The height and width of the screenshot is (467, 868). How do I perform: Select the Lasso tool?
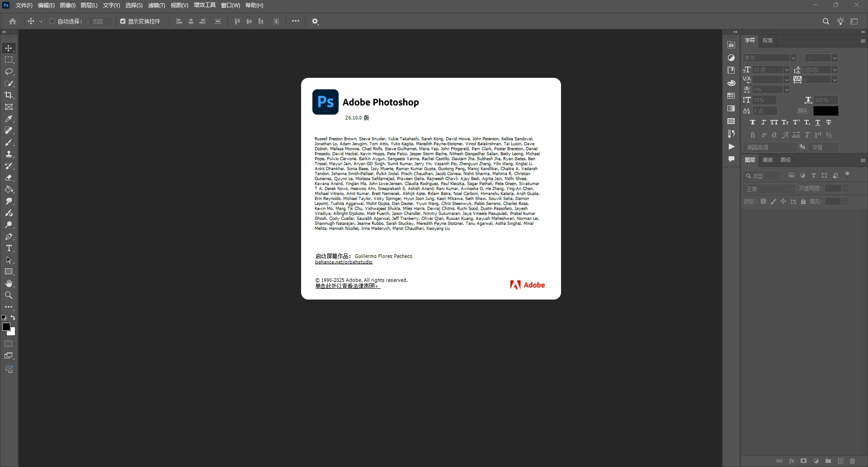click(9, 71)
